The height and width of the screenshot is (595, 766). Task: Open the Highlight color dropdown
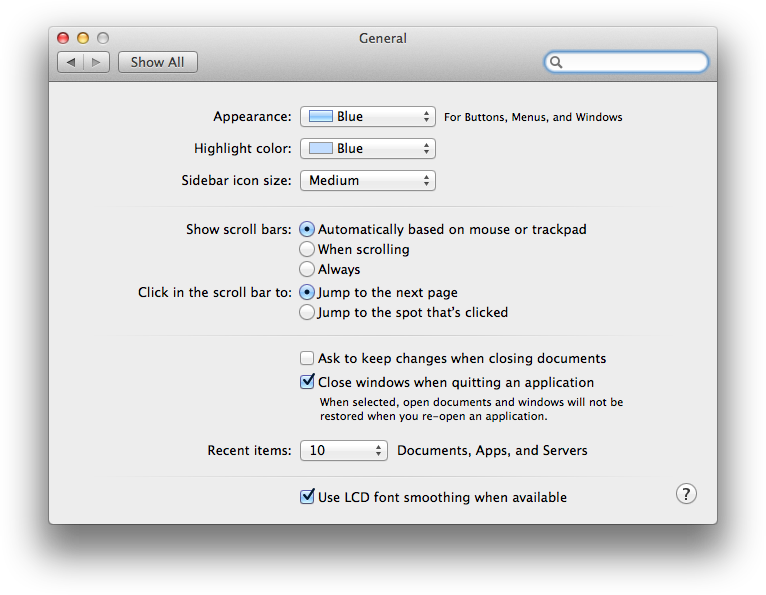[367, 149]
